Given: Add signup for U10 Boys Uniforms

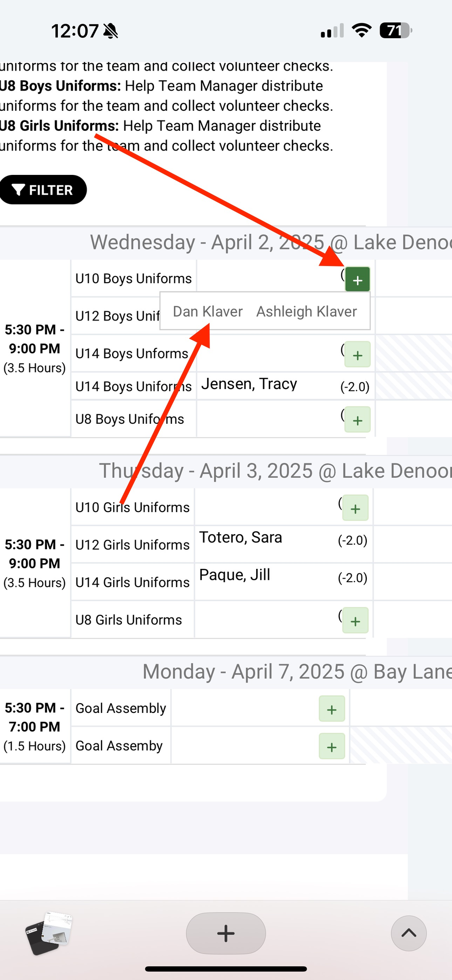Looking at the screenshot, I should [x=357, y=280].
